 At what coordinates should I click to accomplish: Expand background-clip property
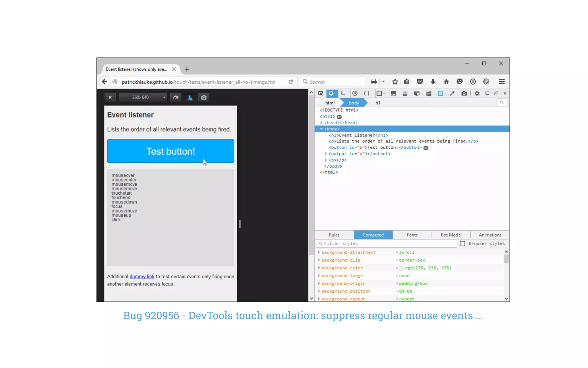point(319,260)
